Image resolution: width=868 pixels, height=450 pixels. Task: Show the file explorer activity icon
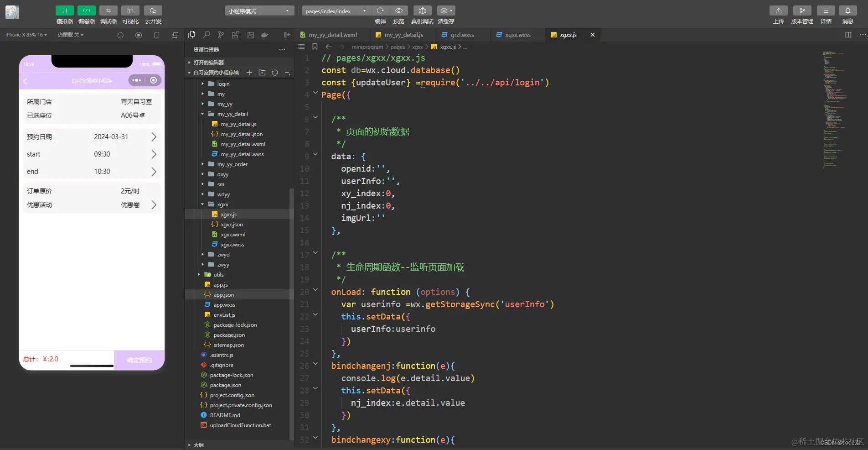pos(192,35)
